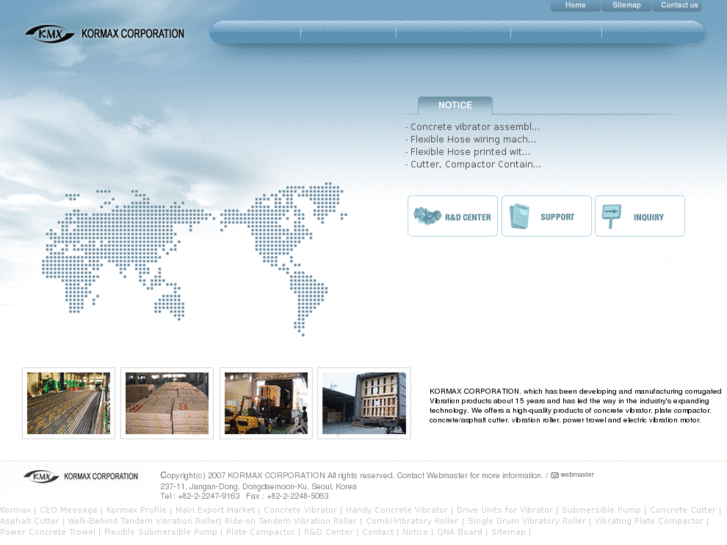Viewport: 727px width, 545px height.
Task: Open 'Drive Units for Vibrator' footer link
Action: 505,510
